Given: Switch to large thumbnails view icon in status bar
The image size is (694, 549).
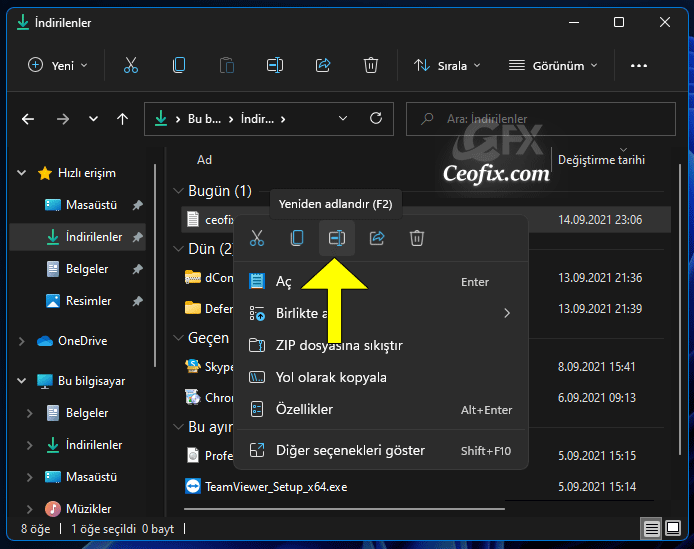Looking at the screenshot, I should (x=673, y=528).
